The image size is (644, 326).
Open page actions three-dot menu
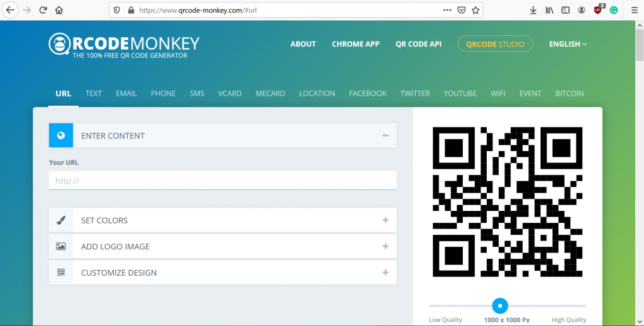447,10
